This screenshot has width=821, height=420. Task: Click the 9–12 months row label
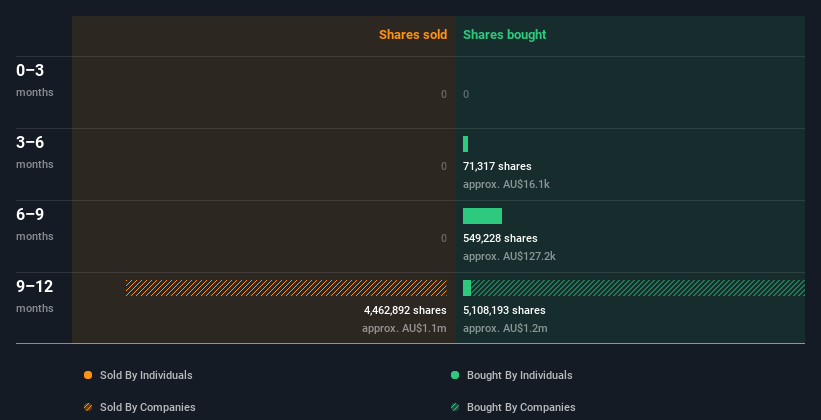[x=35, y=296]
